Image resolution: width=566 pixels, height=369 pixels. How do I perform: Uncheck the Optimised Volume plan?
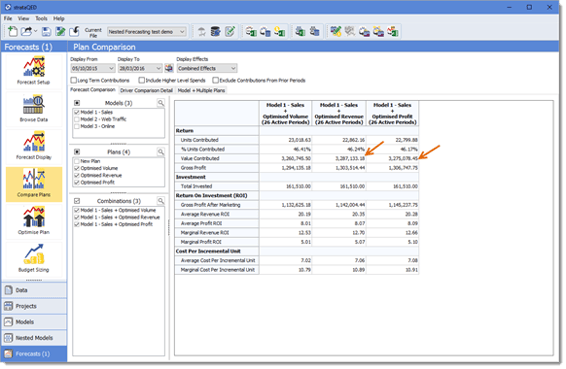click(77, 168)
